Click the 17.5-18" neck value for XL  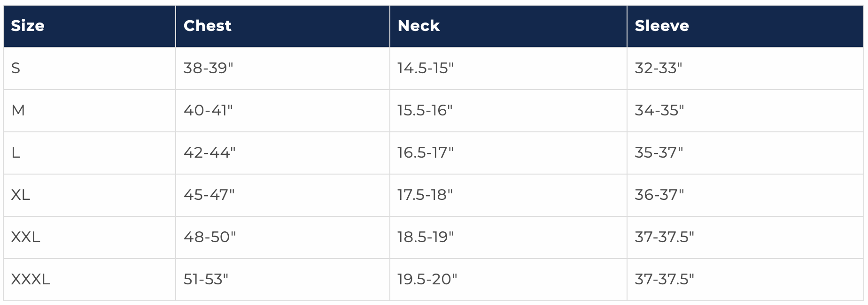425,195
